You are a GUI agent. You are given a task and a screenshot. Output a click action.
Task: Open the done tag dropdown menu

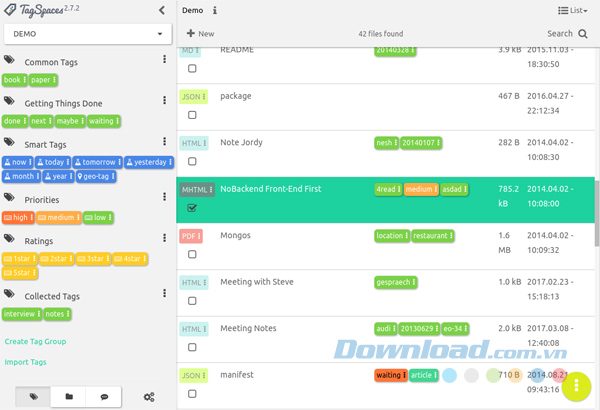pos(24,121)
